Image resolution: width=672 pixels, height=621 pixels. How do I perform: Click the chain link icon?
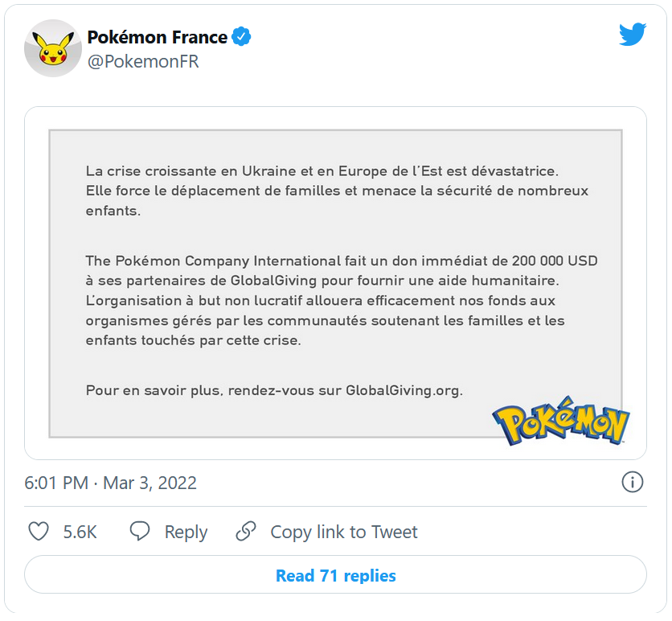point(246,532)
